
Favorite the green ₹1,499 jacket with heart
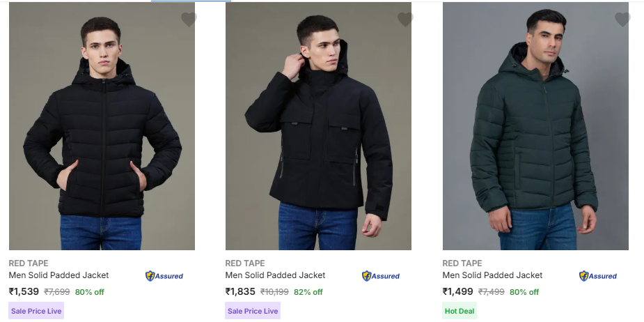(x=622, y=20)
